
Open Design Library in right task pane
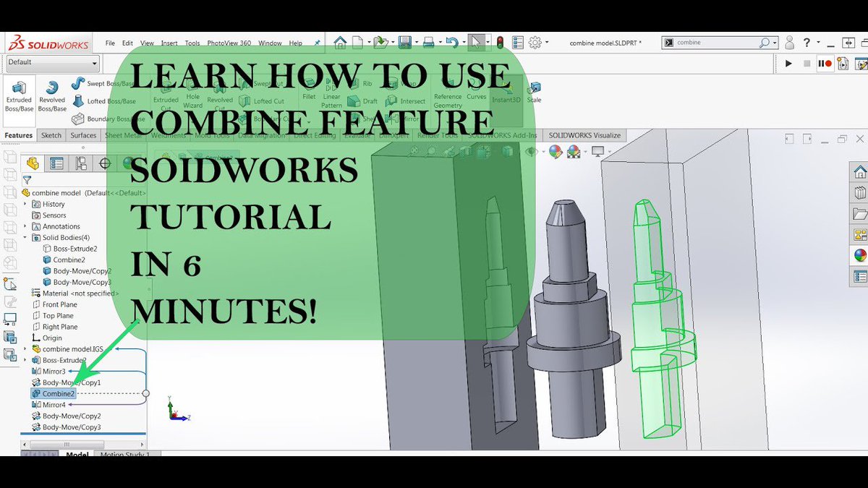click(x=859, y=192)
